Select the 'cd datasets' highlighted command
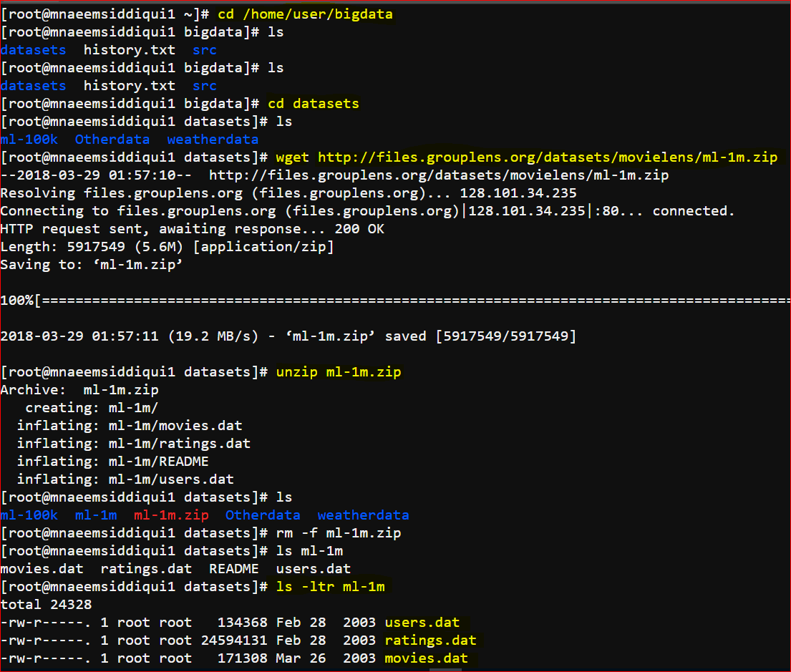 point(314,104)
